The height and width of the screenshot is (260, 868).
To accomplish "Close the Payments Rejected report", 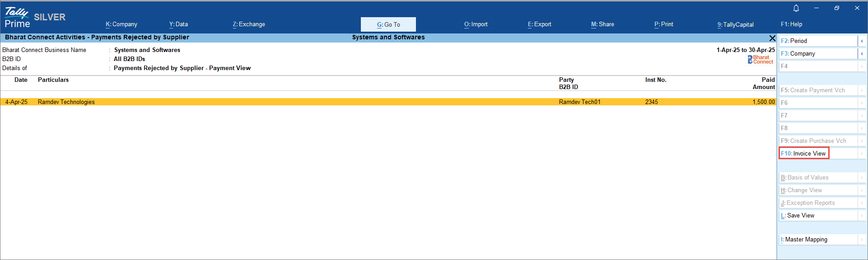I will pyautogui.click(x=772, y=38).
